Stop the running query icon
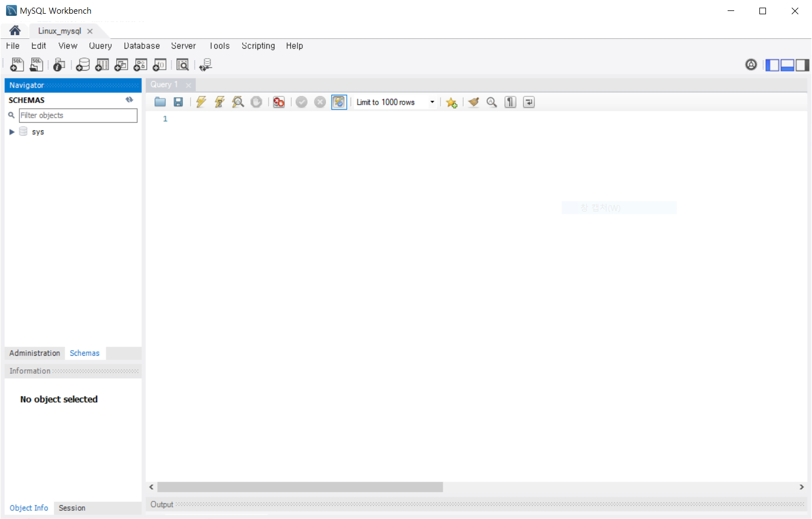812x519 pixels. point(256,102)
